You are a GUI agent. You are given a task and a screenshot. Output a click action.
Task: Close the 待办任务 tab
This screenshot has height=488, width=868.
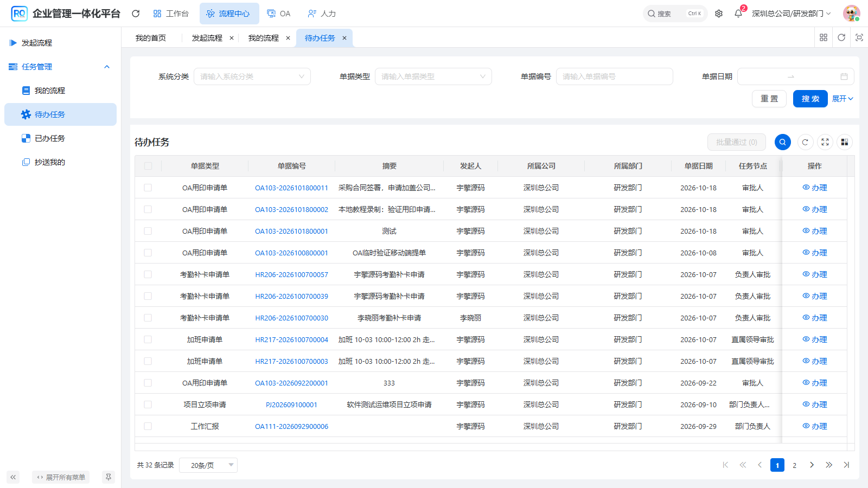[344, 38]
